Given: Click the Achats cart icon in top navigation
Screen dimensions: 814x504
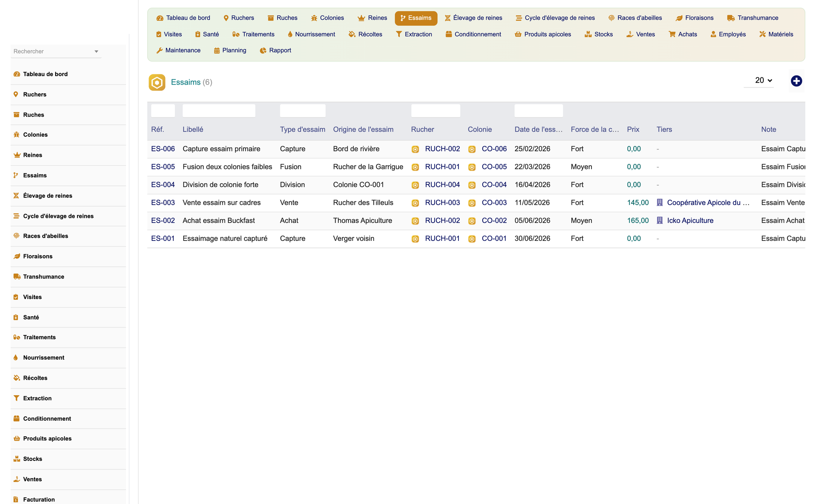Looking at the screenshot, I should pos(672,34).
